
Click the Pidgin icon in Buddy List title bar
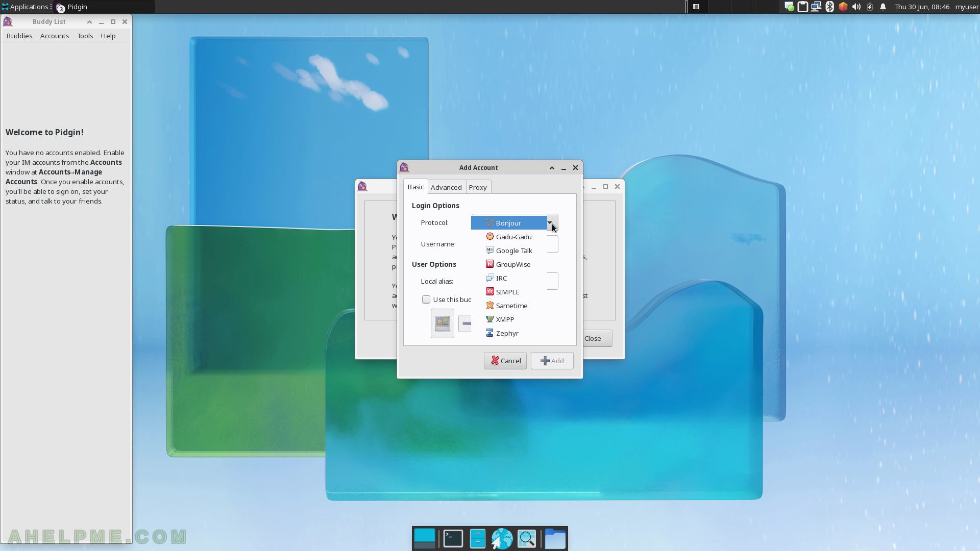pos(8,21)
